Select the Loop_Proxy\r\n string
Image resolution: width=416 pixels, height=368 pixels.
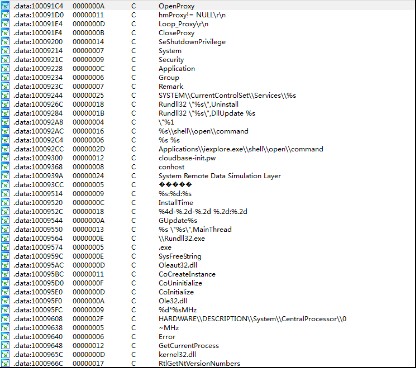click(183, 24)
